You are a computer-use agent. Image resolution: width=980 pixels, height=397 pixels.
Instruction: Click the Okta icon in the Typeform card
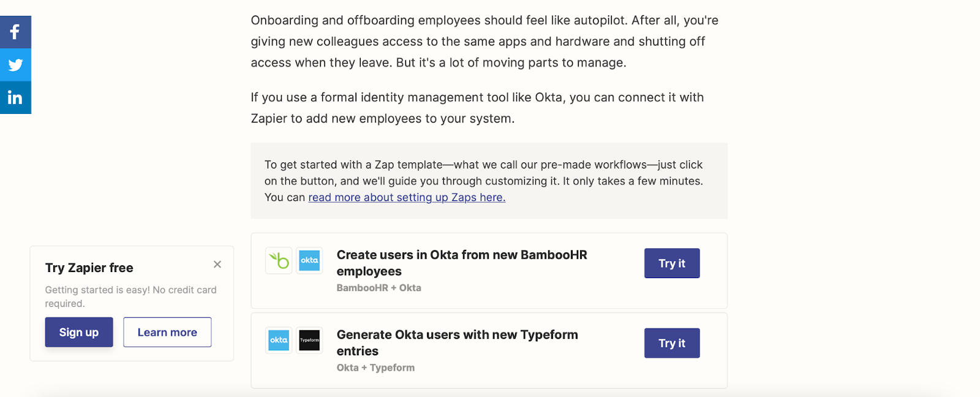click(x=279, y=340)
